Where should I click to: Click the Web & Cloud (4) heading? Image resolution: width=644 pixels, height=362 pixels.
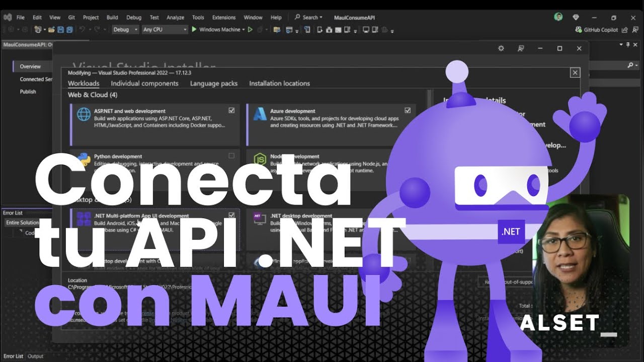93,95
